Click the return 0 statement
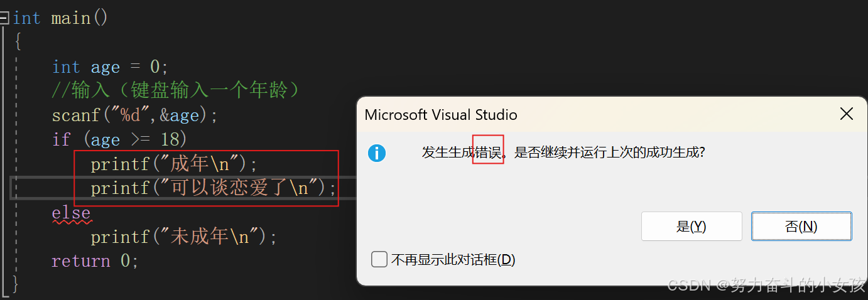The height and width of the screenshot is (300, 868). pyautogui.click(x=95, y=261)
